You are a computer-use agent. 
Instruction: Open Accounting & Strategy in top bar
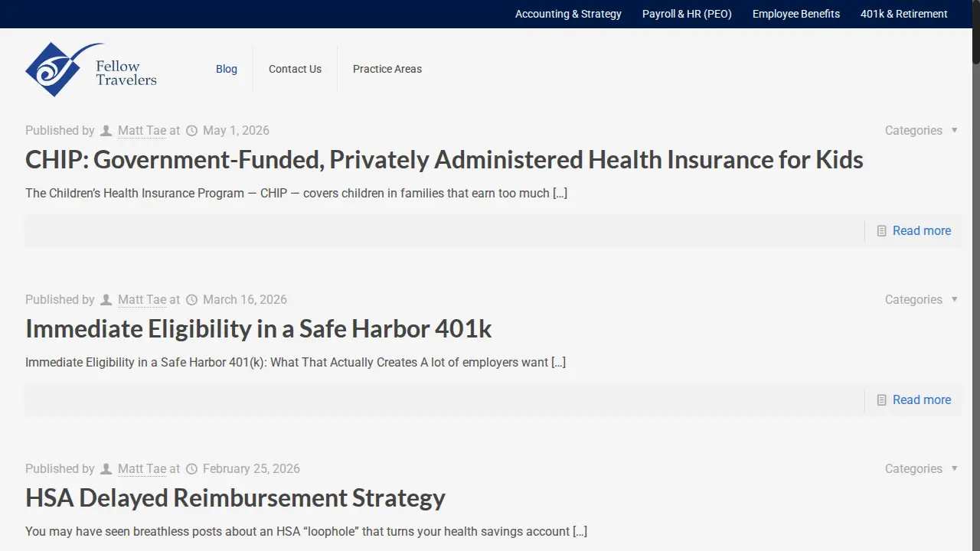[568, 14]
